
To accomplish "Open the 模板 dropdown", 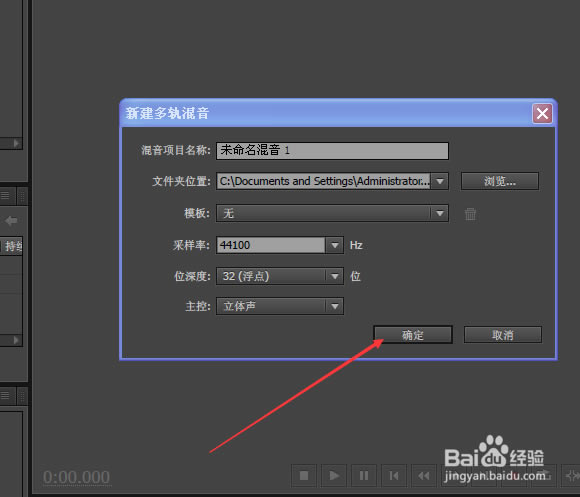I will tap(332, 213).
